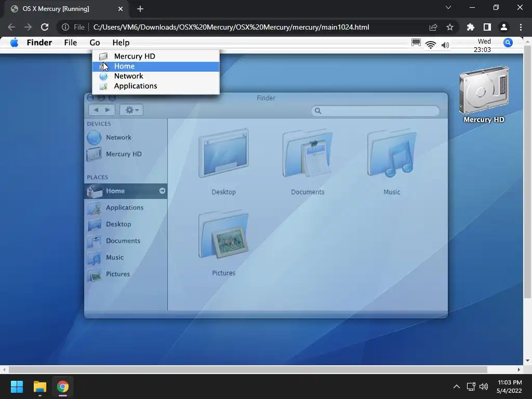Click the Finder search field

tap(375, 111)
